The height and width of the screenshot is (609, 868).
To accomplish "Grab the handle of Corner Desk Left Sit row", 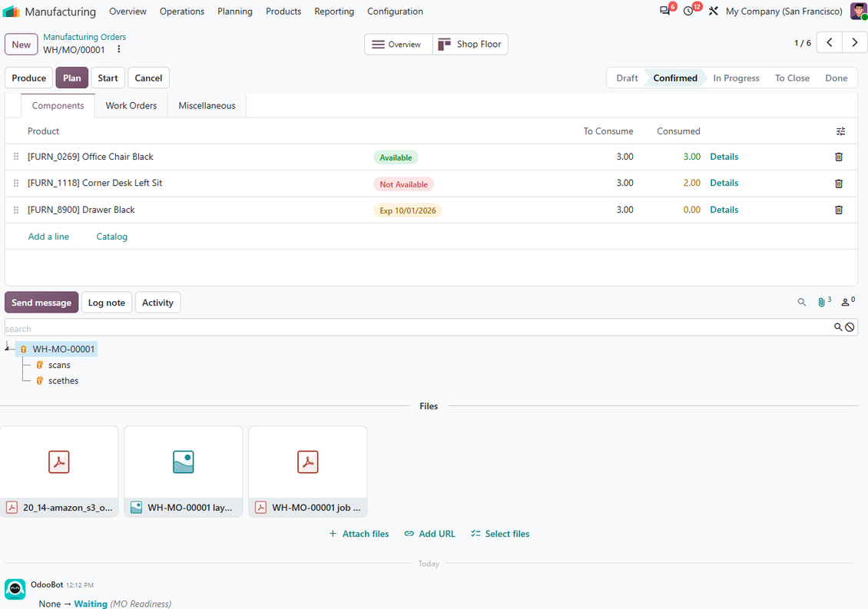I will [x=16, y=183].
